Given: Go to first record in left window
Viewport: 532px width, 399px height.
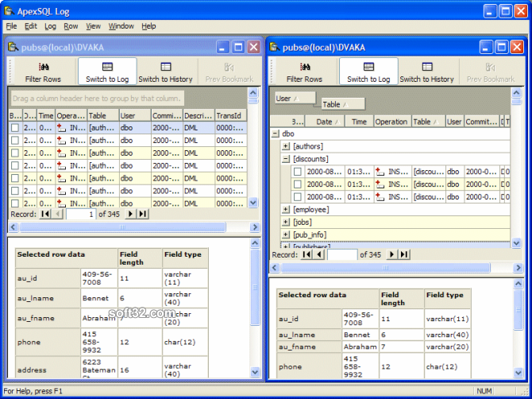Looking at the screenshot, I should [45, 214].
